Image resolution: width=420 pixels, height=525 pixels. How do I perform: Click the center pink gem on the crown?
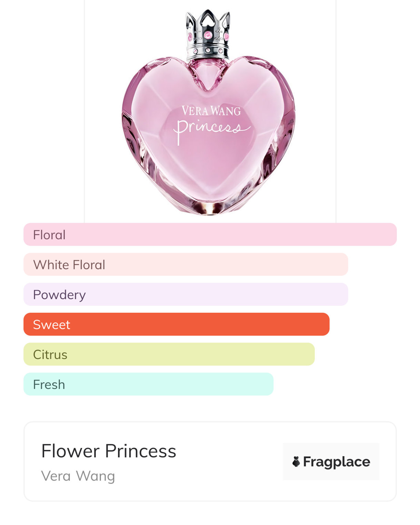coord(208,35)
